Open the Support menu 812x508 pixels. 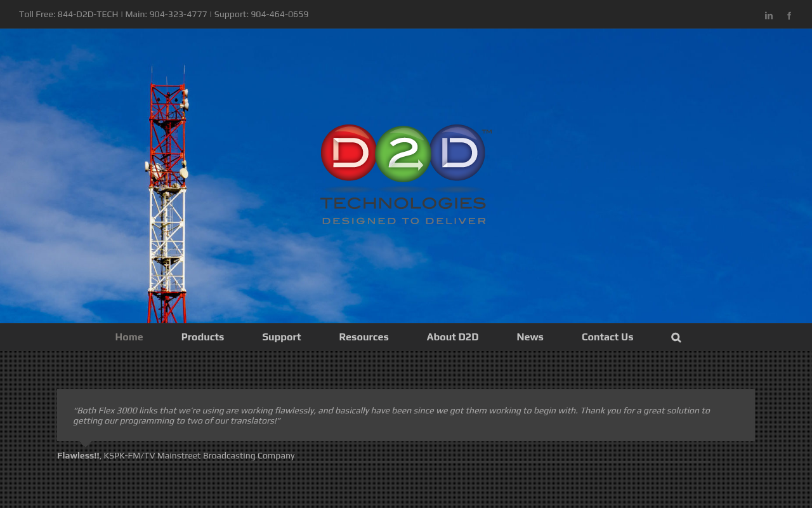[282, 337]
